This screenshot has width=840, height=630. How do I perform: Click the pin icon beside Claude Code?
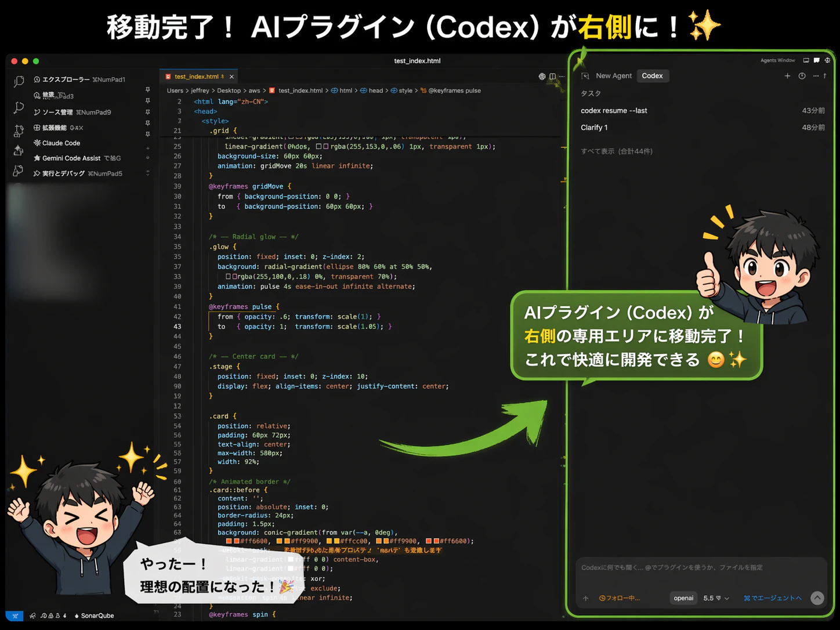coord(147,134)
